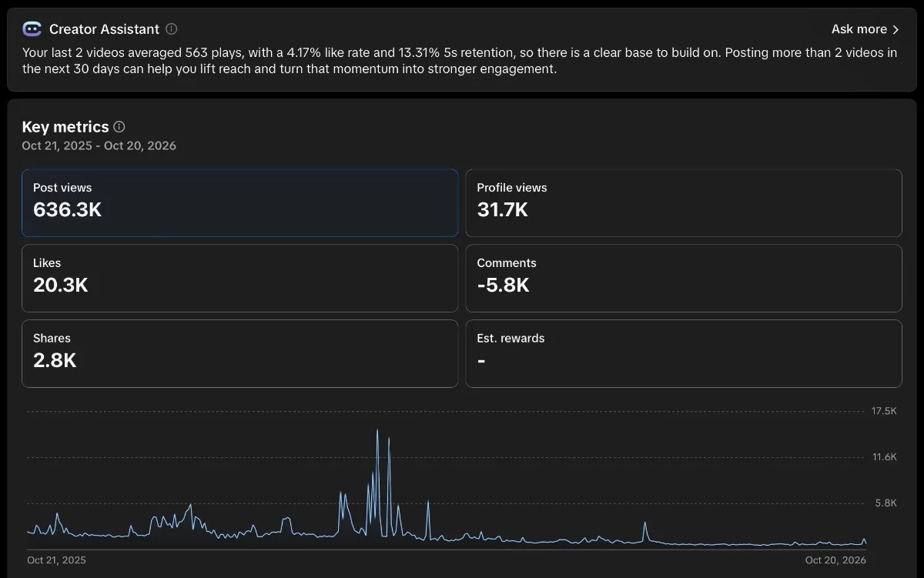
Task: Select the Est. rewards metric card
Action: pyautogui.click(x=684, y=353)
